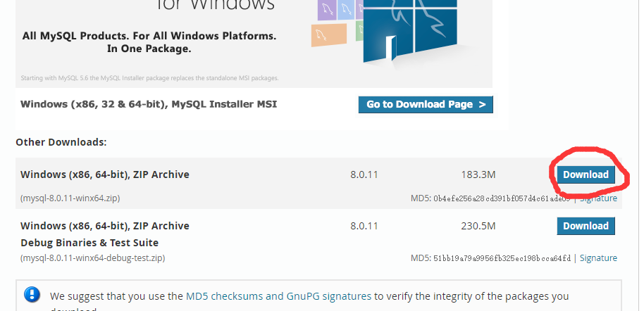Click the 183.3M file size value
The image size is (644, 311).
478,174
